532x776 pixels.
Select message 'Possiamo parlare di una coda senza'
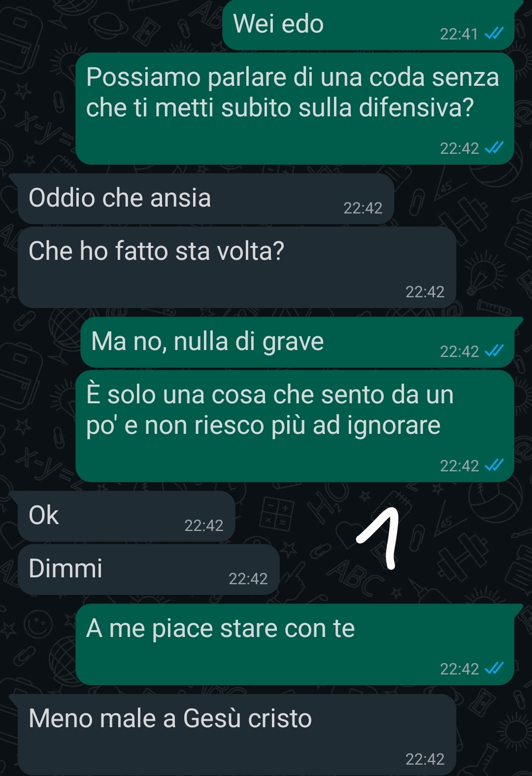click(x=295, y=109)
